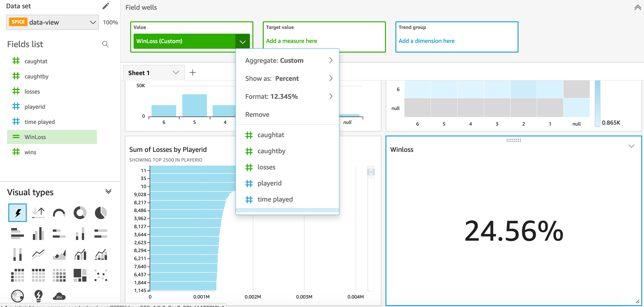The image size is (644, 307).
Task: Open the insights visual type
Action: coord(38,297)
